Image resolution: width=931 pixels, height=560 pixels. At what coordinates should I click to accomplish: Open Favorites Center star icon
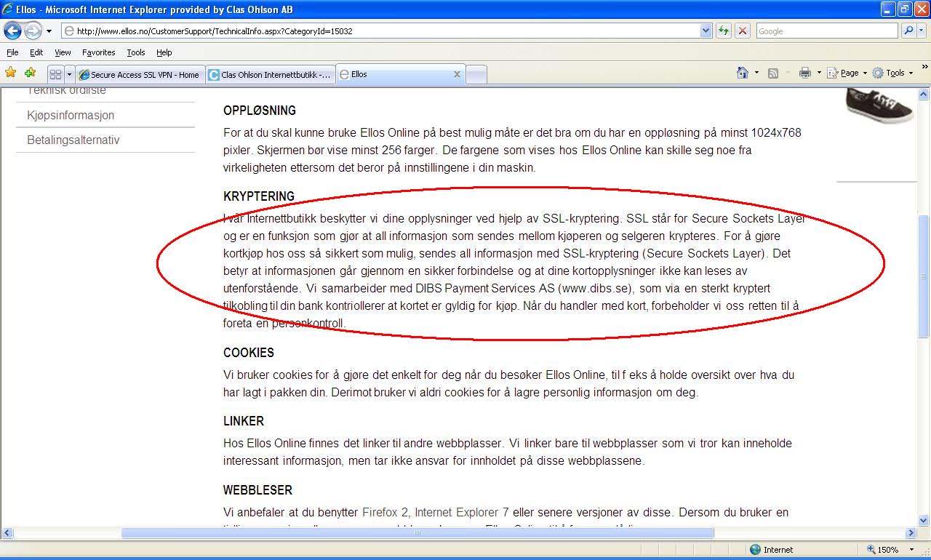click(10, 73)
